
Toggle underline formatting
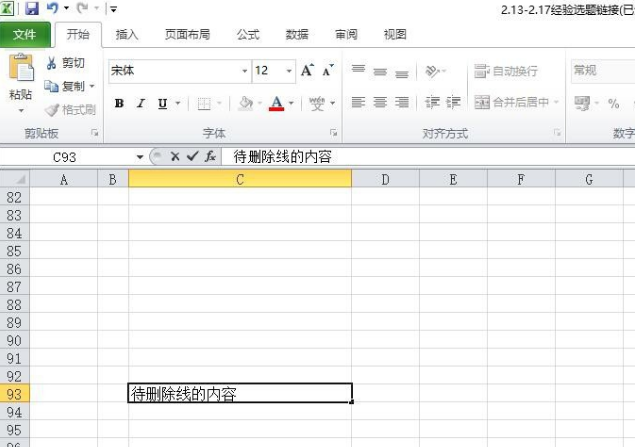click(162, 104)
